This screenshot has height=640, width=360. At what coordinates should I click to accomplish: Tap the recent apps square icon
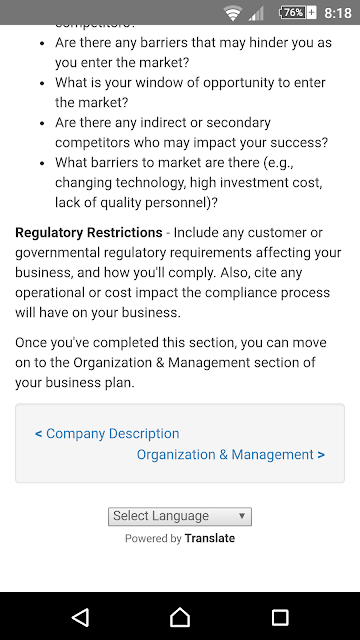click(280, 617)
